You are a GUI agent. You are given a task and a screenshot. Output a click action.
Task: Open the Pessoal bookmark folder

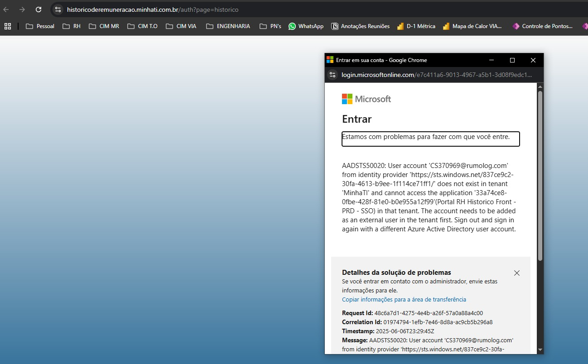40,26
